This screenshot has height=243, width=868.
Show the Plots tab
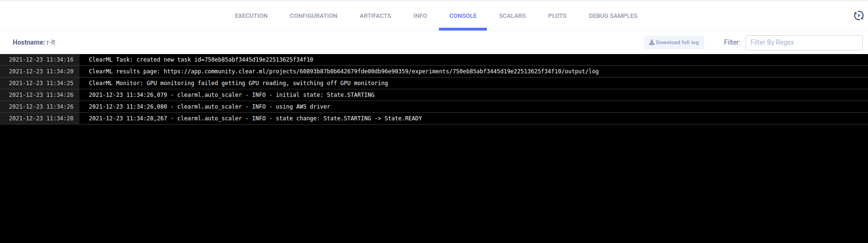(557, 16)
